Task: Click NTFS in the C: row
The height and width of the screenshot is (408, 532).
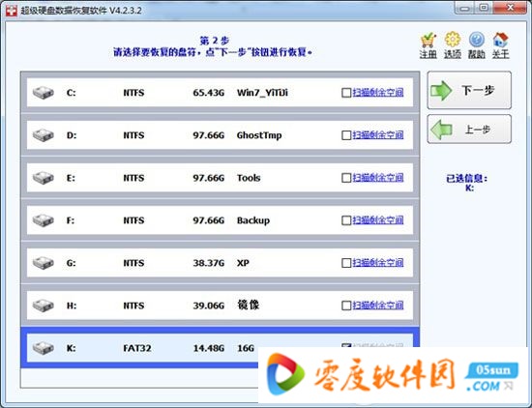Action: (x=133, y=93)
